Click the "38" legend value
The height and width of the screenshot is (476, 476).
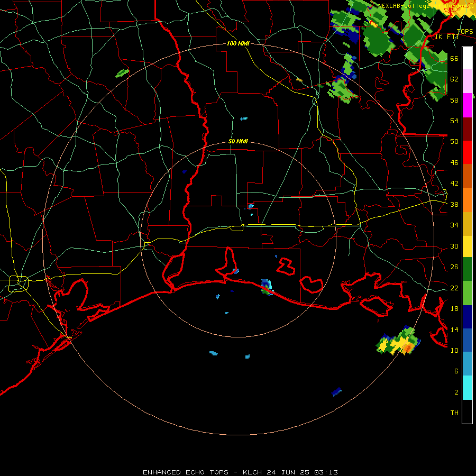(x=454, y=204)
